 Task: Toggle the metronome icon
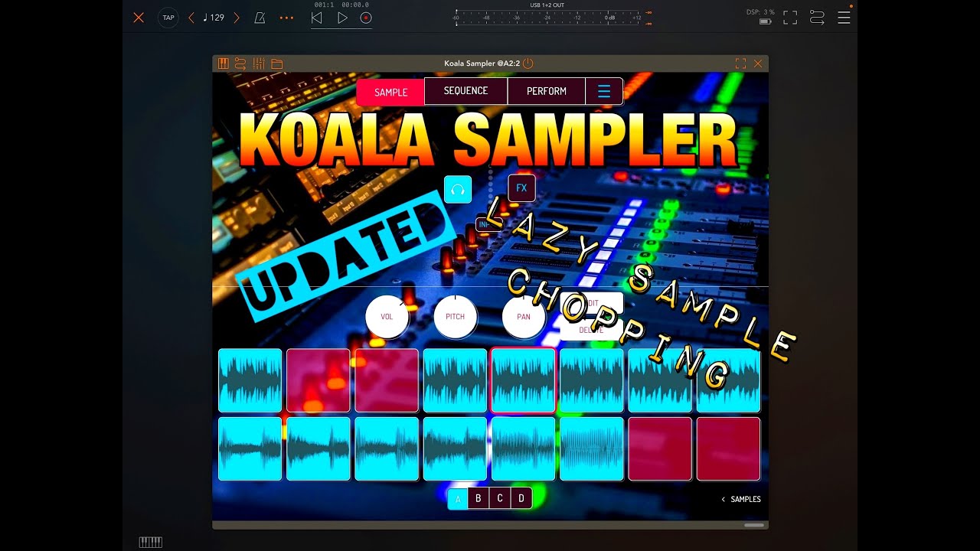pos(260,18)
